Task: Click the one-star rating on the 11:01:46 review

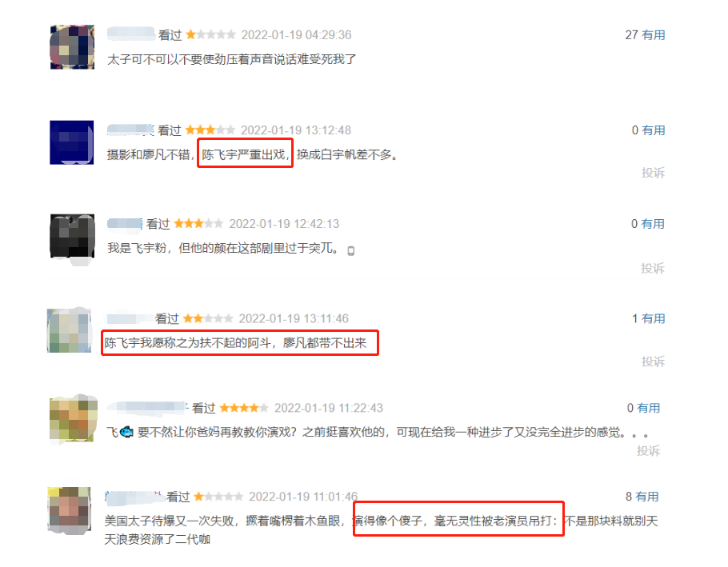Action: (218, 497)
